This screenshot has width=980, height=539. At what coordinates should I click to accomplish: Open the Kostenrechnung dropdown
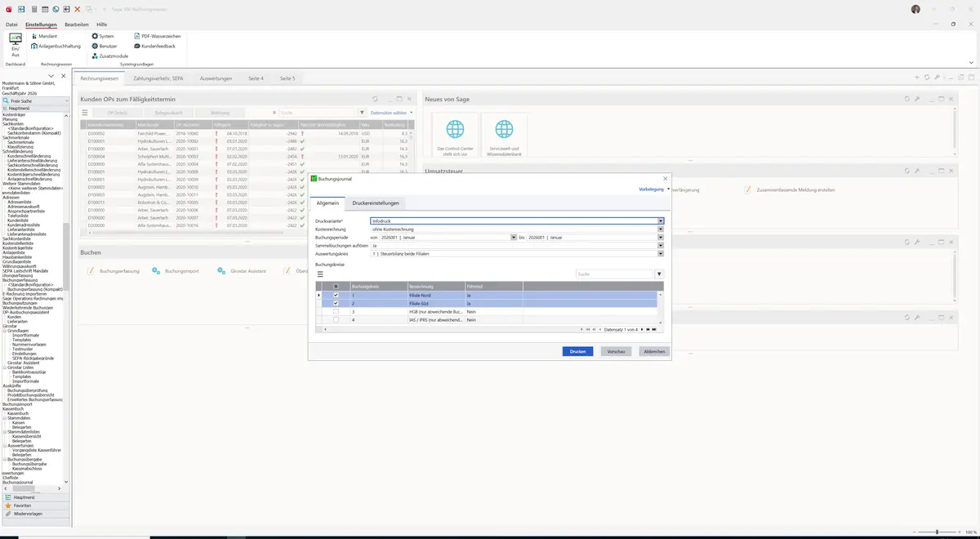[661, 229]
